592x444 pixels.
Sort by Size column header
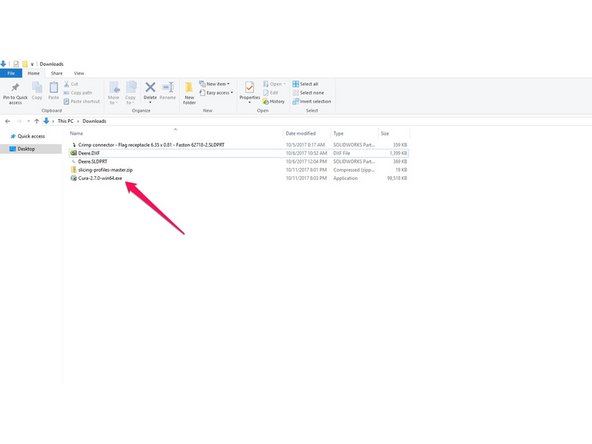click(385, 133)
